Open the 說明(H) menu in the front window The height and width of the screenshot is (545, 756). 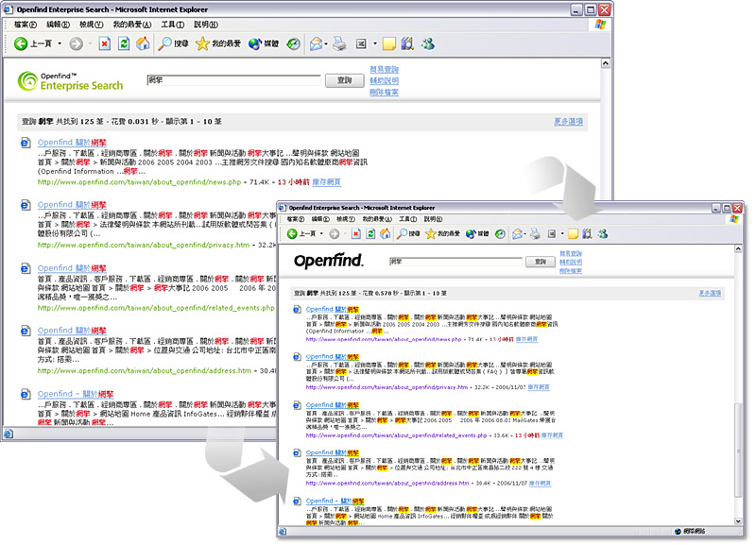(x=433, y=219)
